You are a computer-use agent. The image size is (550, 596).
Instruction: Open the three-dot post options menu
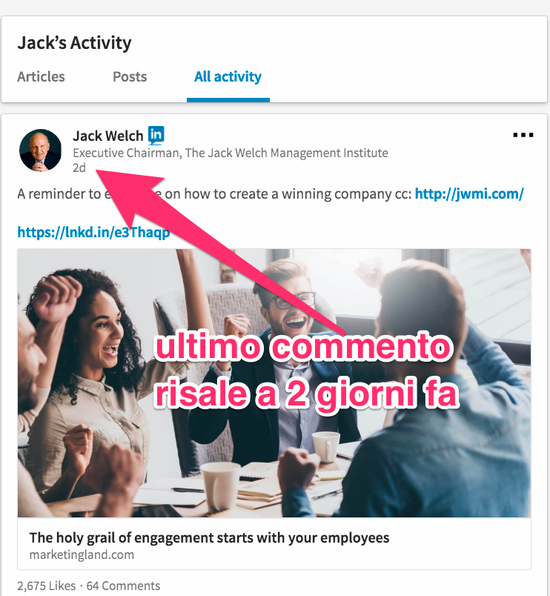523,135
